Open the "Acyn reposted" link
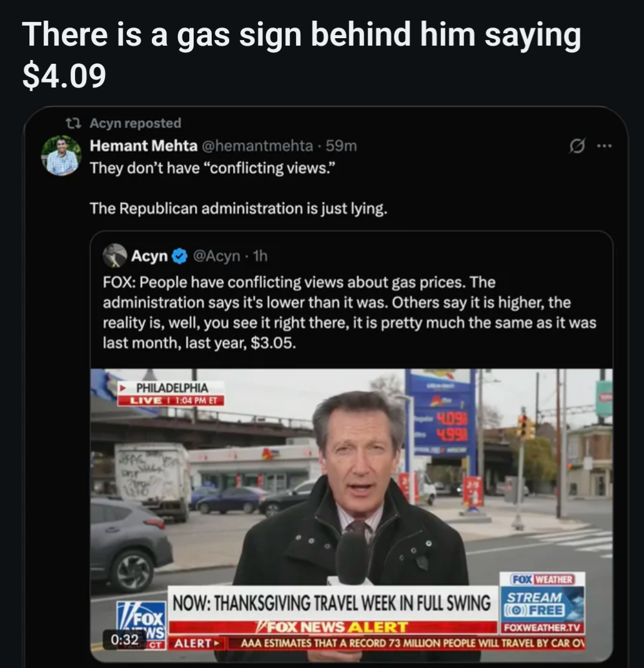Image resolution: width=644 pixels, height=668 pixels. pyautogui.click(x=136, y=123)
